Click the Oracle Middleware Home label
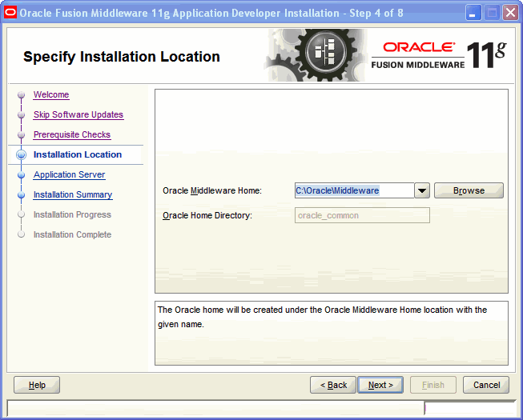 [x=212, y=190]
